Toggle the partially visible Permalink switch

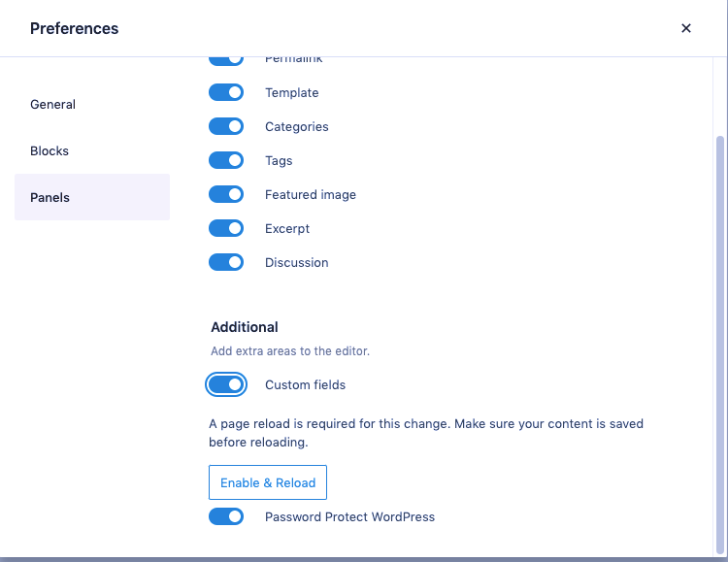click(226, 61)
